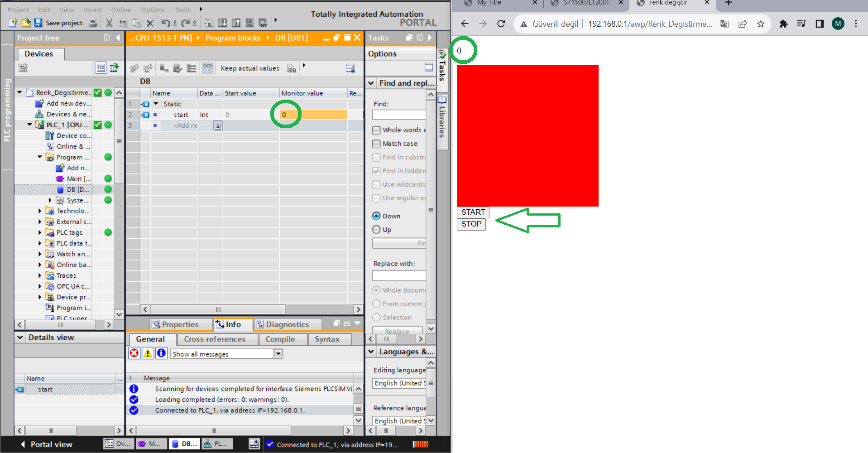Click the yellow warning filter icon
Image resolution: width=868 pixels, height=453 pixels.
click(x=148, y=353)
